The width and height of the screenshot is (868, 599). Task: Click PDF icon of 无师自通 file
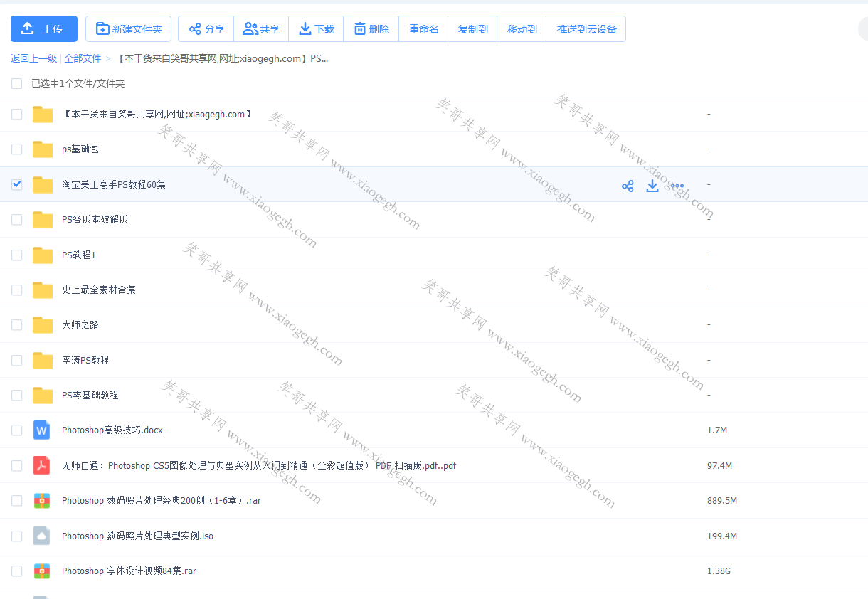point(42,465)
